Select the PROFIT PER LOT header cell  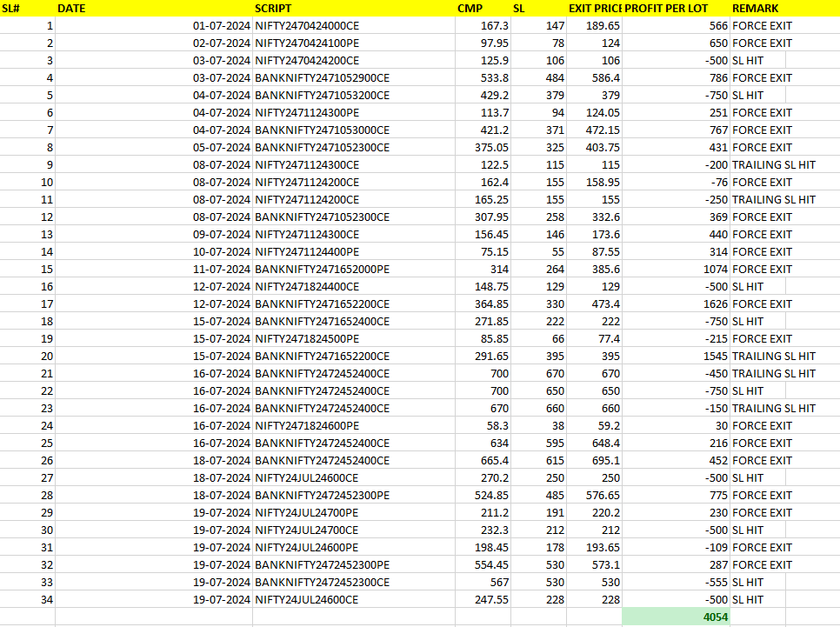coord(676,8)
